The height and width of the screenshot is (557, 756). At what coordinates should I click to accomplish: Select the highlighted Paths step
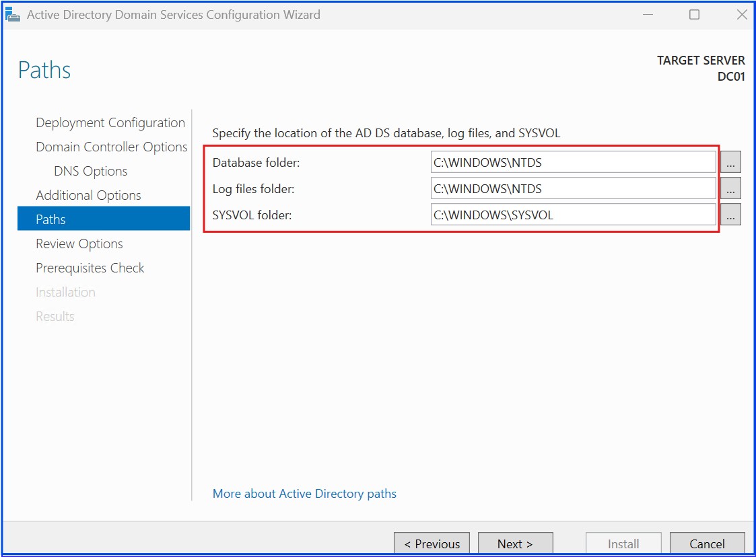[50, 219]
